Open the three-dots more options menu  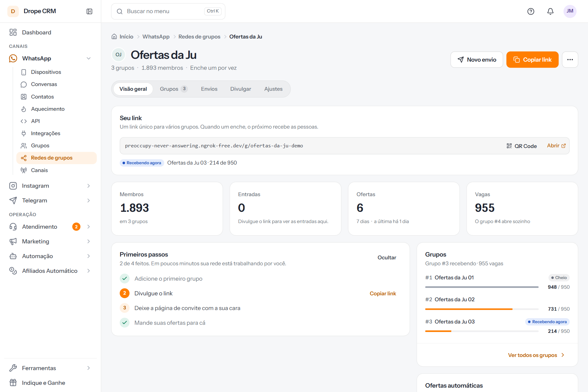[x=570, y=60]
